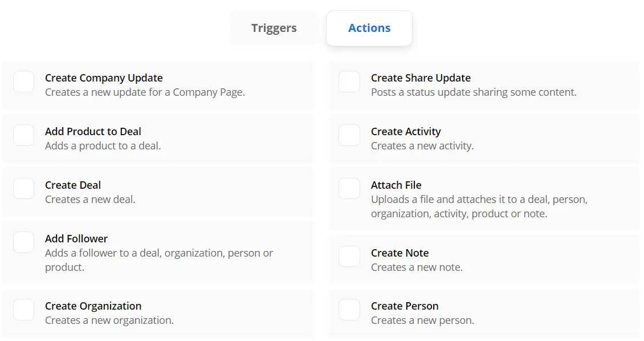Select the Add Product to Deal icon

24,135
